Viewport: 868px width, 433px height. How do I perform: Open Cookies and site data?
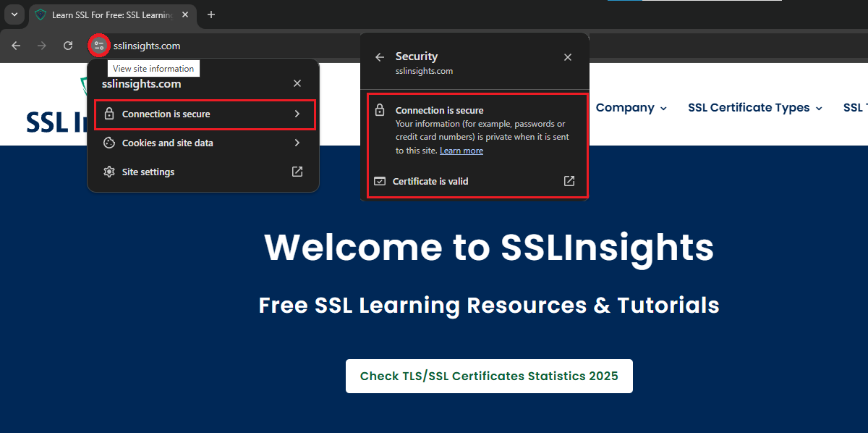point(203,143)
